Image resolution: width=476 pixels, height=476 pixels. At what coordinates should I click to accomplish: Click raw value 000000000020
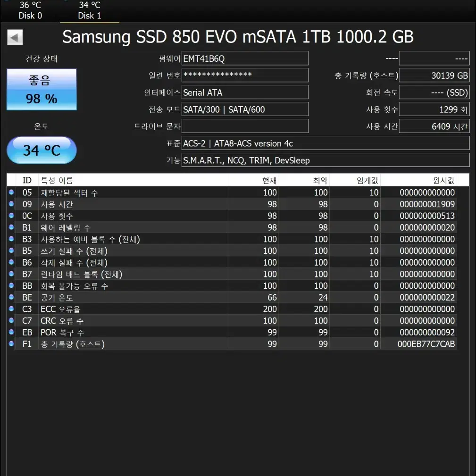click(x=427, y=227)
